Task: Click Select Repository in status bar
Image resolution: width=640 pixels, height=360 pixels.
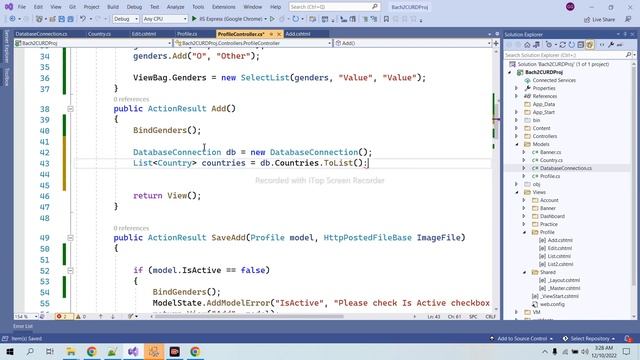Action: pos(589,338)
